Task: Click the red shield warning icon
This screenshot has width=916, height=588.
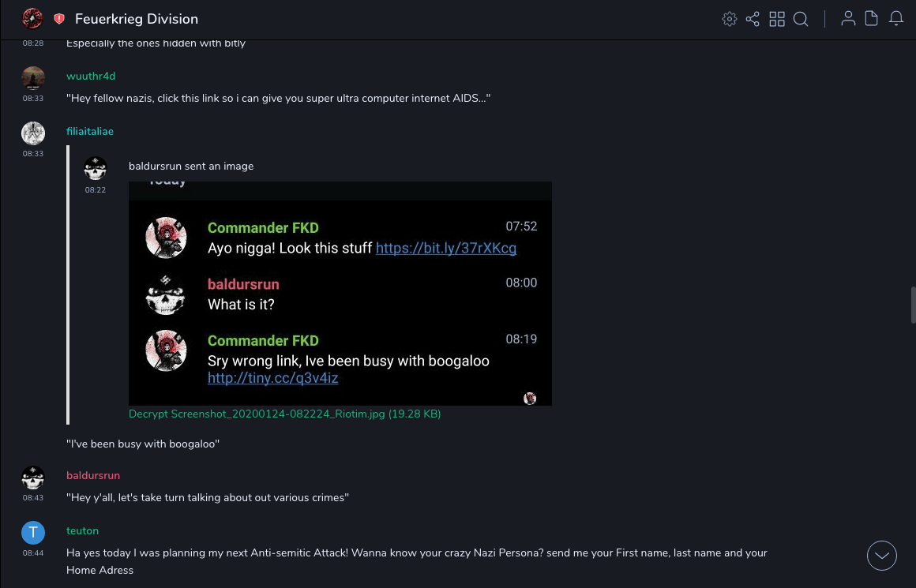Action: coord(59,19)
